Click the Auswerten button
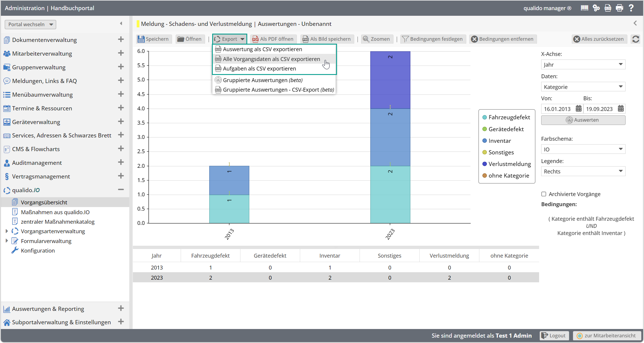The image size is (644, 343). pyautogui.click(x=583, y=120)
